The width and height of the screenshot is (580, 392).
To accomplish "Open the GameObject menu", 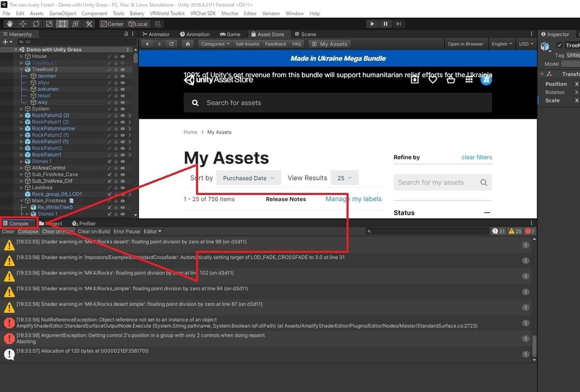I will 62,14.
